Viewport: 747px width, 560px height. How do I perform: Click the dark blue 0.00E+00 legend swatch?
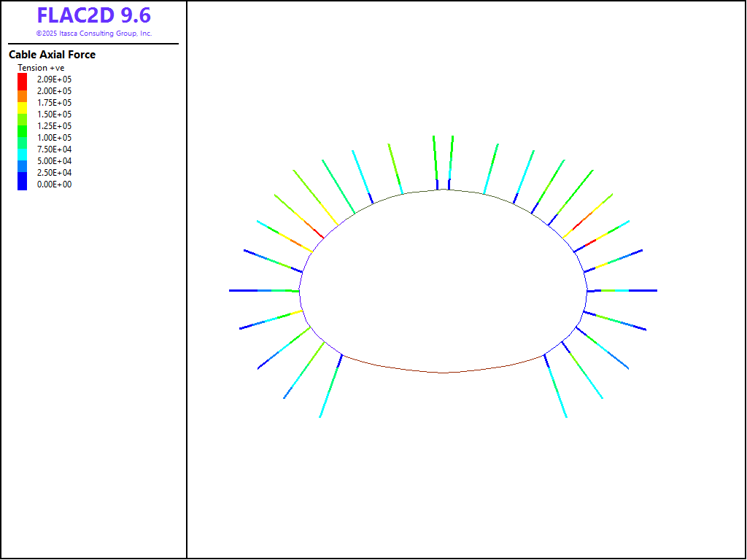click(x=22, y=184)
